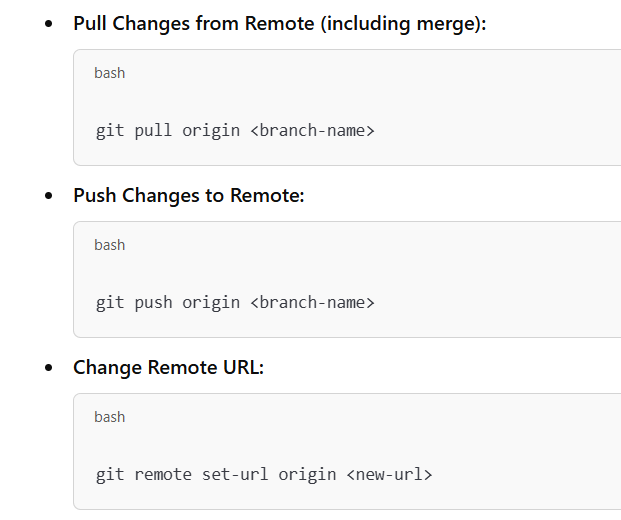Click "origin" in the git remote set-url command
621x520 pixels.
point(307,474)
